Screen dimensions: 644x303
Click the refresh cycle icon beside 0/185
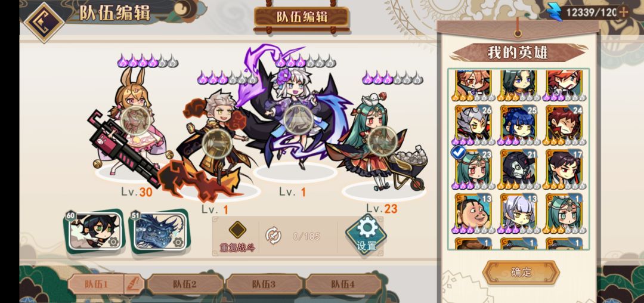(x=273, y=236)
